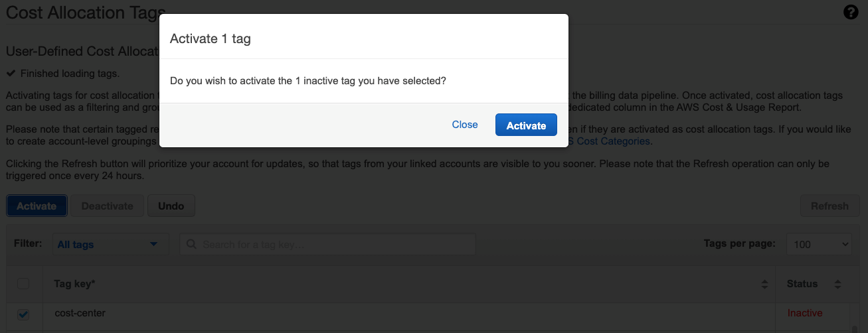Hit the Refresh button

pos(829,206)
